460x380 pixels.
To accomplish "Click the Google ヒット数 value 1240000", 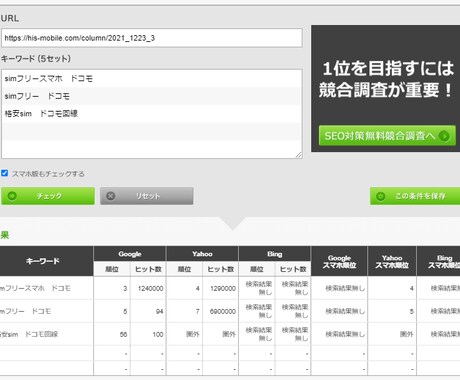I will click(x=150, y=288).
